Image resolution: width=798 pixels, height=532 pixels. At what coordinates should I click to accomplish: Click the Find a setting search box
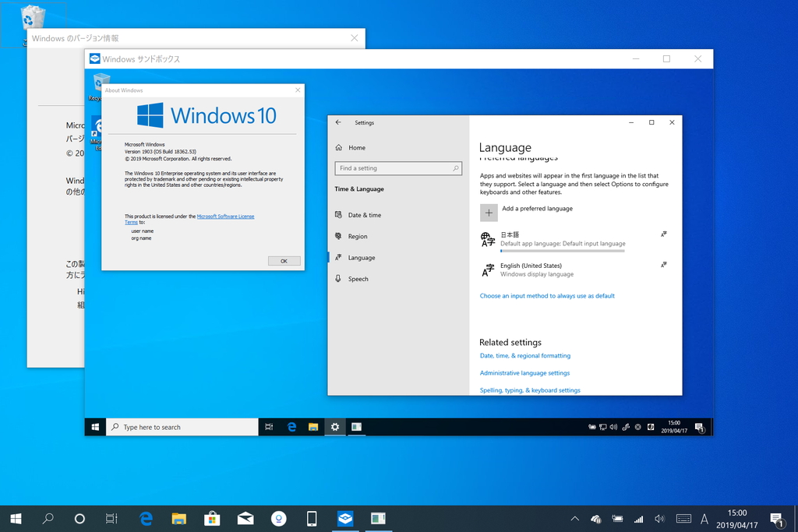[398, 168]
